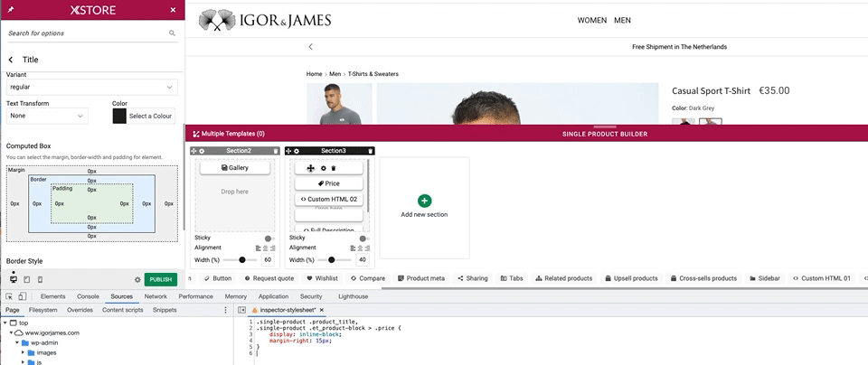Click Custom HTML 02 element
The image size is (868, 365).
329,199
